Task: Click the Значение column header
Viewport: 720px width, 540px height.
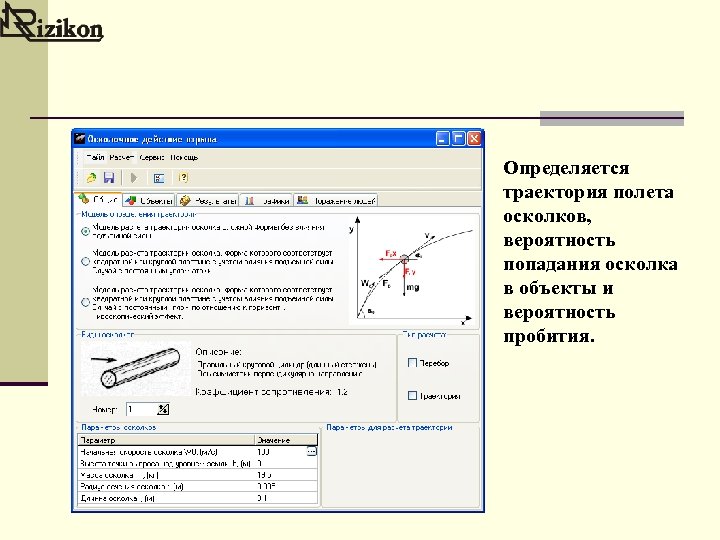Action: [286, 440]
